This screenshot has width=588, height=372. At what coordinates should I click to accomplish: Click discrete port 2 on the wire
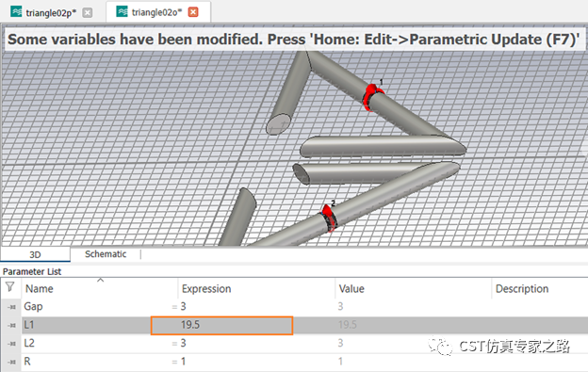pyautogui.click(x=329, y=218)
